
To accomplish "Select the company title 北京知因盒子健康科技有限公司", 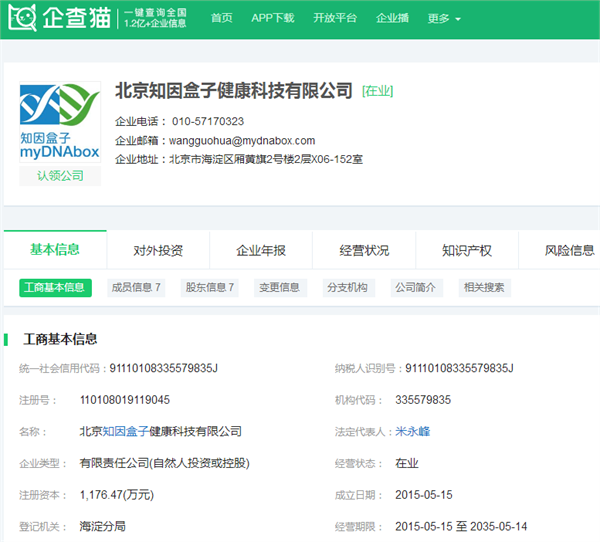I will 233,91.
